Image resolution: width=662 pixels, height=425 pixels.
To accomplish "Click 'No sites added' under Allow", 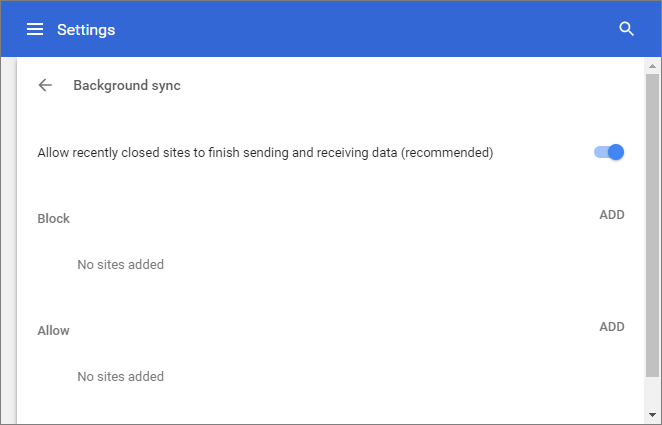I will (120, 376).
